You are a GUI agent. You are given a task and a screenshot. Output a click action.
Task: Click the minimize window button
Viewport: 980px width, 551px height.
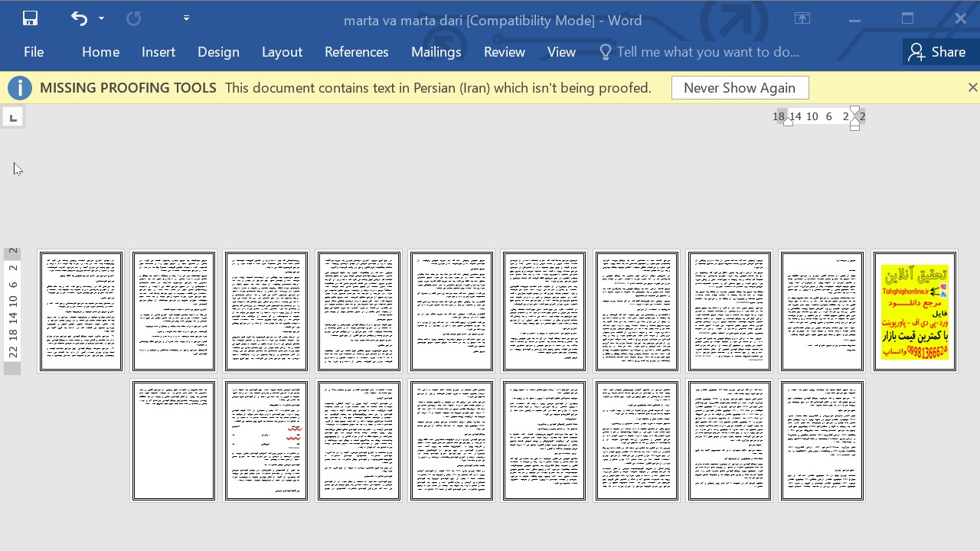(x=855, y=19)
